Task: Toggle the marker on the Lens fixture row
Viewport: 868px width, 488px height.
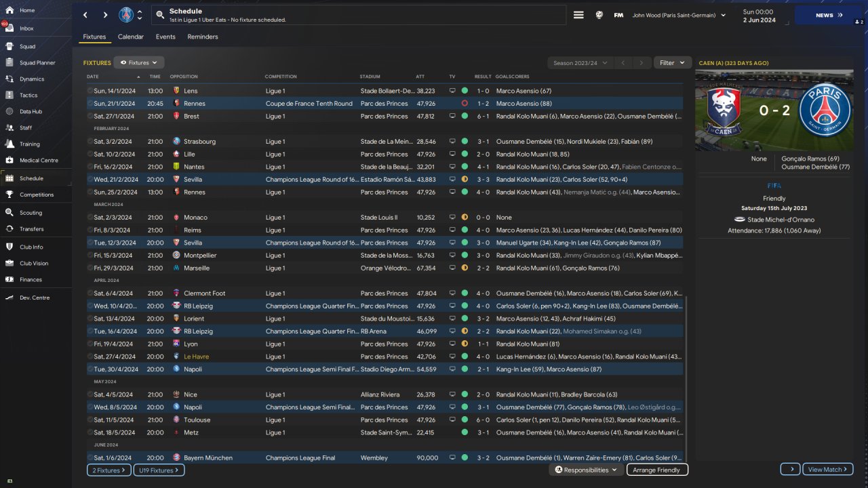Action: click(90, 91)
